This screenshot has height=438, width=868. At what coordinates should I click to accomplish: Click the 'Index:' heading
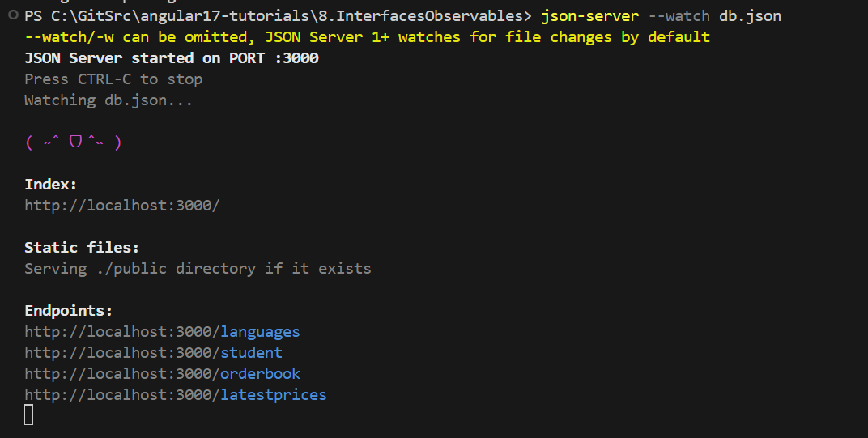50,185
